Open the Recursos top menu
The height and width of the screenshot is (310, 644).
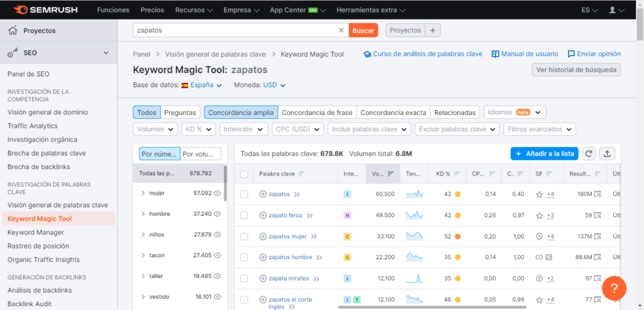pos(194,10)
